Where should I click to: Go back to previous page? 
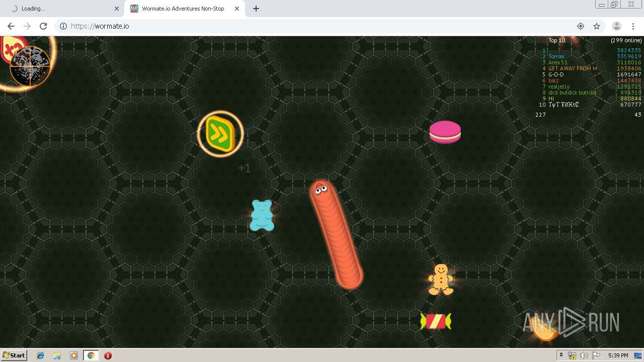pyautogui.click(x=11, y=26)
